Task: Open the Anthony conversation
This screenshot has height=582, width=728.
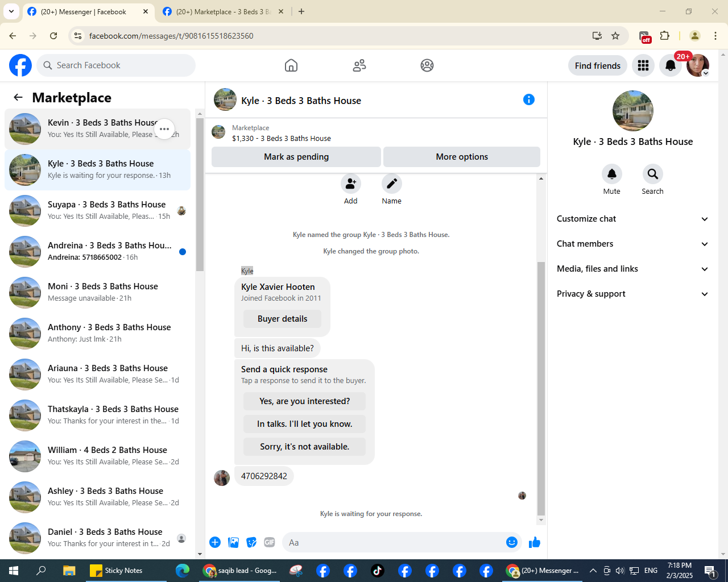Action: tap(98, 334)
